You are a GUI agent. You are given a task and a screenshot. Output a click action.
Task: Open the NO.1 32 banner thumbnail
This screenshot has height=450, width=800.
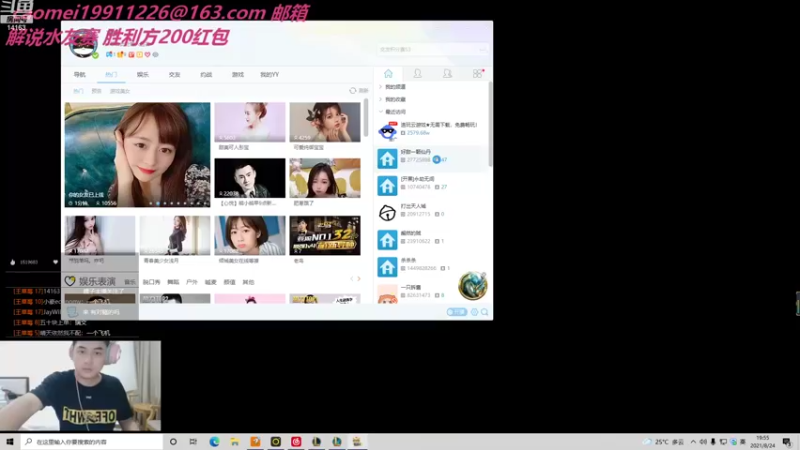325,235
